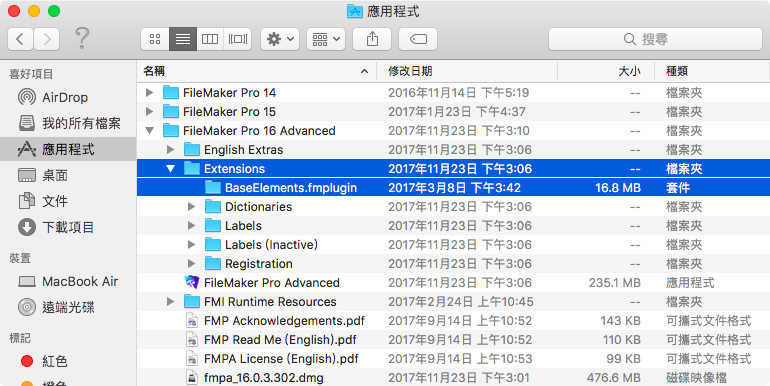
Task: Select the Registration folder name
Action: 258,264
